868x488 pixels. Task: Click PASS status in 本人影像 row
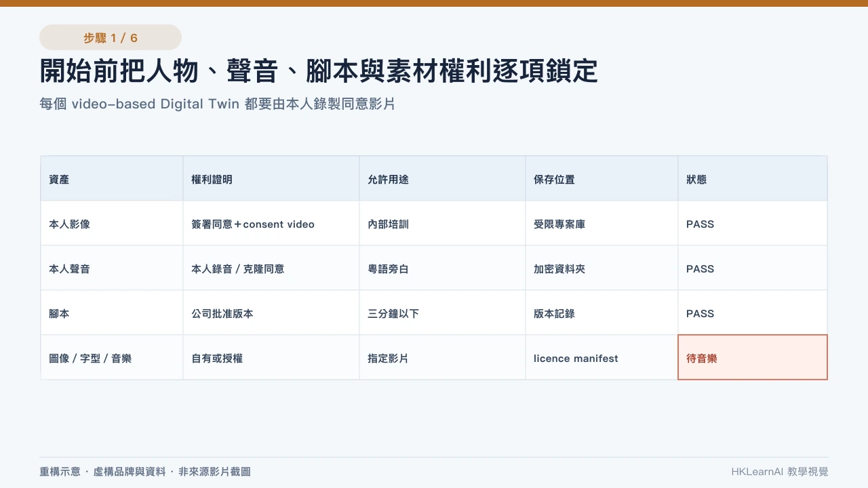(x=753, y=224)
